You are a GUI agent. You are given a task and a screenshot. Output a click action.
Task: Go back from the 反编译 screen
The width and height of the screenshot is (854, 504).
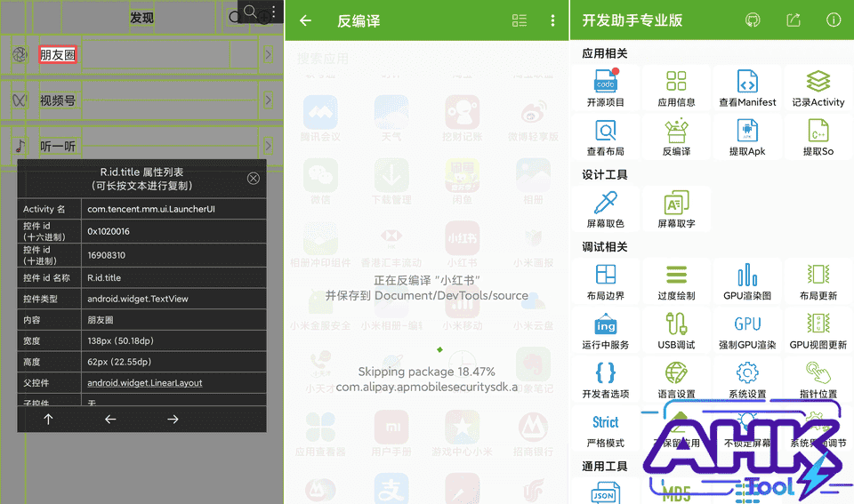pos(305,20)
